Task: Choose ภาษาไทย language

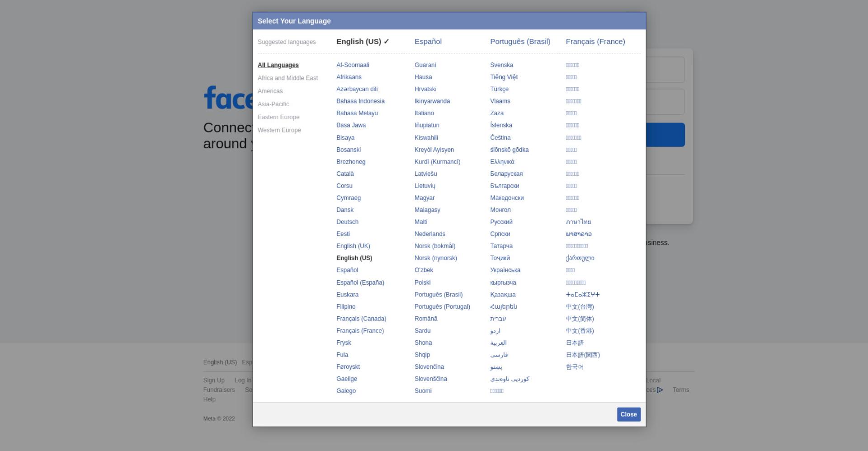Action: click(578, 222)
